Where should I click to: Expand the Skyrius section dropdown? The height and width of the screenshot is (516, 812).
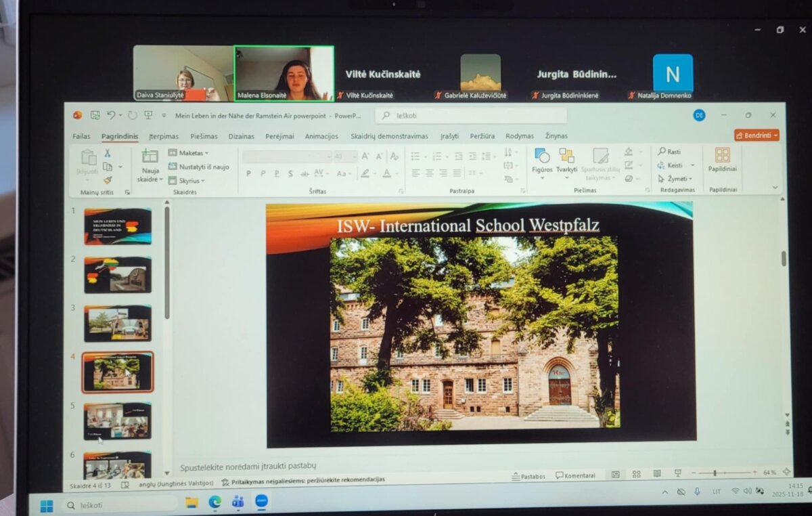187,181
